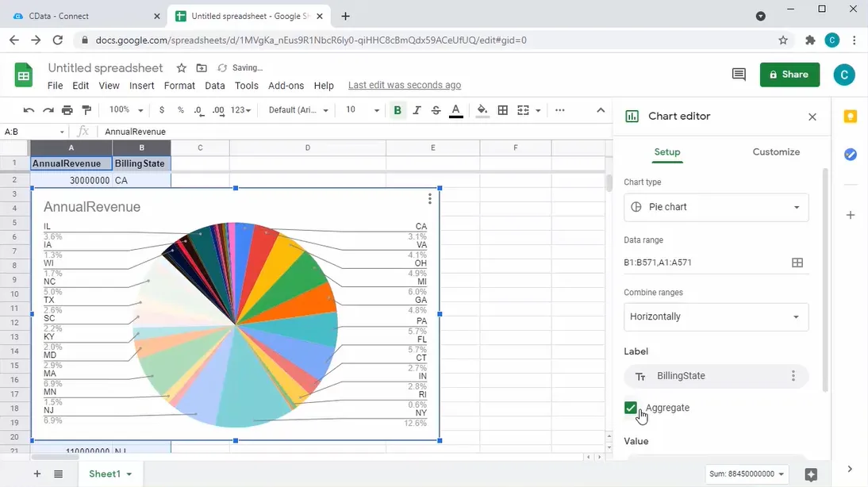Toggle italic formatting
This screenshot has width=868, height=487.
417,110
